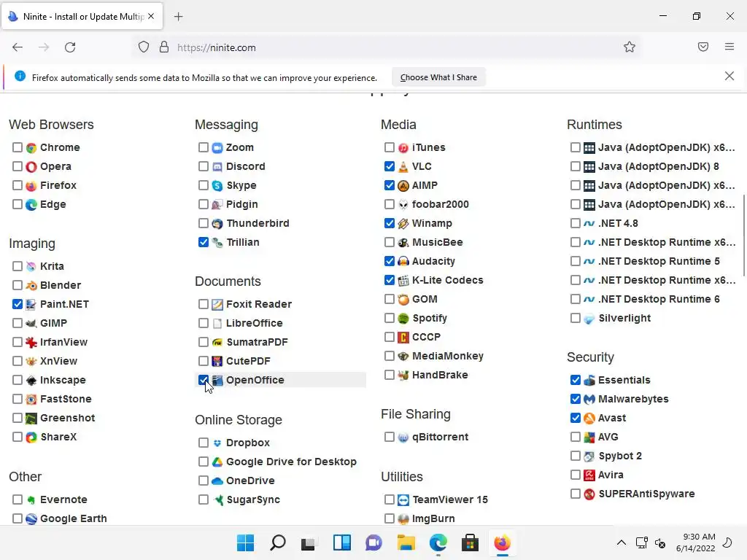
Task: Uncheck the Essentials checkbox
Action: (x=575, y=379)
